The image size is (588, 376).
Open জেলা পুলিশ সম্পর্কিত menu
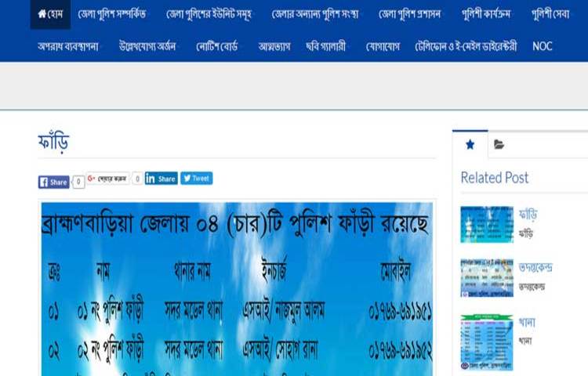tap(112, 14)
